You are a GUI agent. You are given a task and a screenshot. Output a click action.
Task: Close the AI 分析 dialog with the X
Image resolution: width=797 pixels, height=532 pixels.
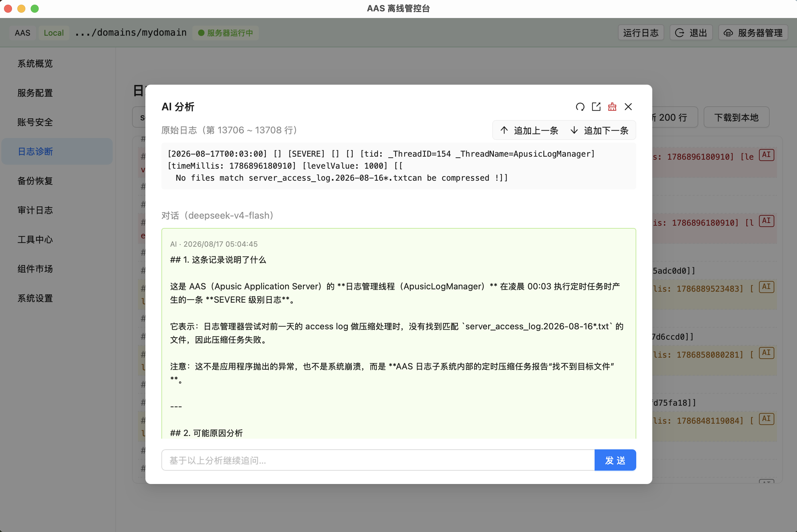[x=628, y=107]
